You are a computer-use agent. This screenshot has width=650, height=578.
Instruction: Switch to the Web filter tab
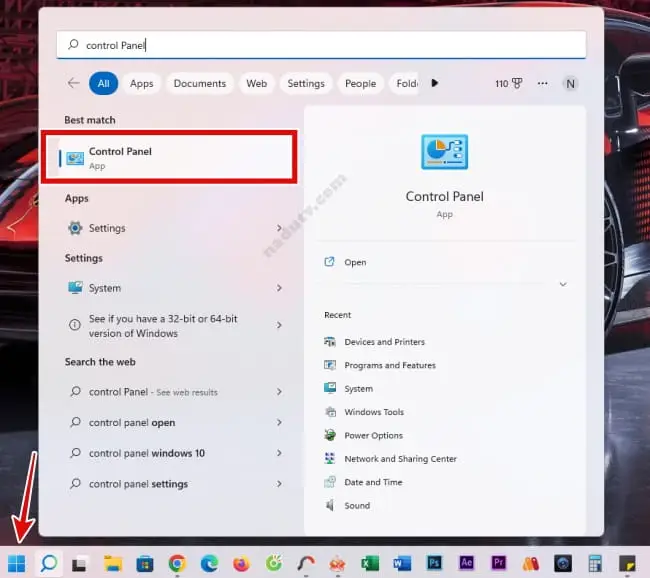pos(257,83)
